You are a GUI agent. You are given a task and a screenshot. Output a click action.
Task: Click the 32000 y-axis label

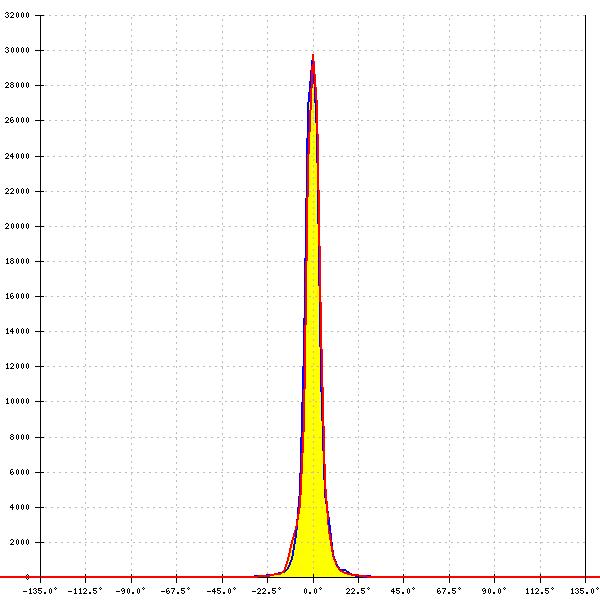pos(17,15)
